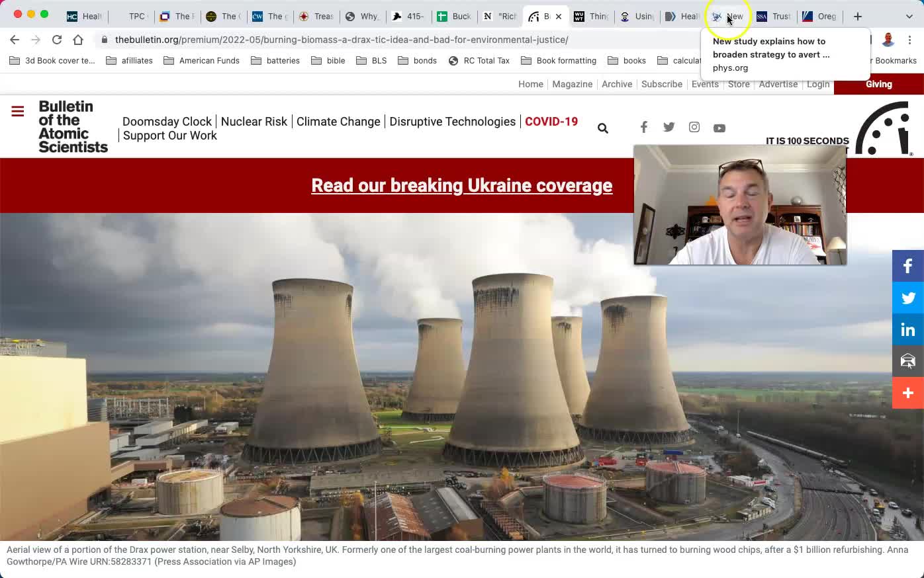This screenshot has width=924, height=578.
Task: Switch to the Using tab
Action: coord(637,17)
